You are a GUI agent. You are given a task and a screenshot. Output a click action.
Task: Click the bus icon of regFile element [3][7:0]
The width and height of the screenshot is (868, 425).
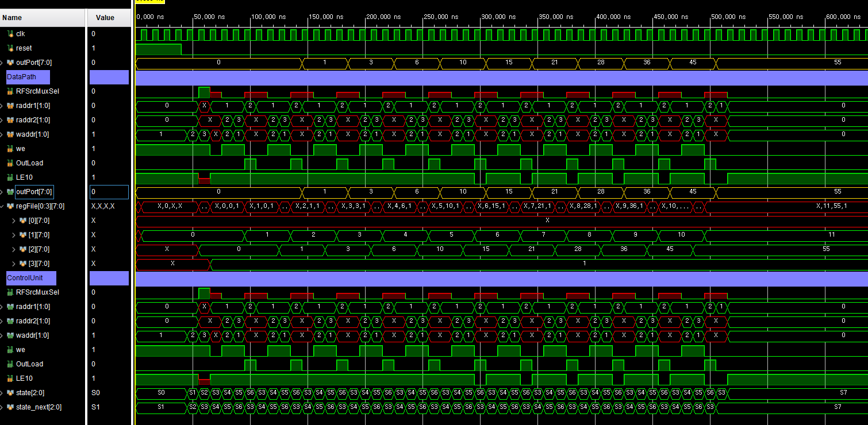tap(23, 264)
